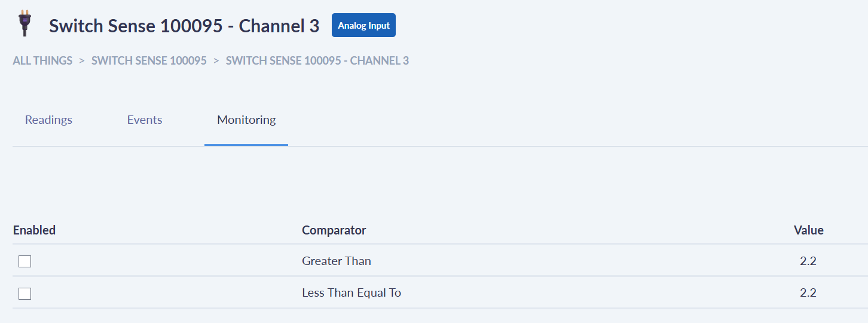Screen dimensions: 868x323
Task: Switch to the Events tab
Action: 145,120
